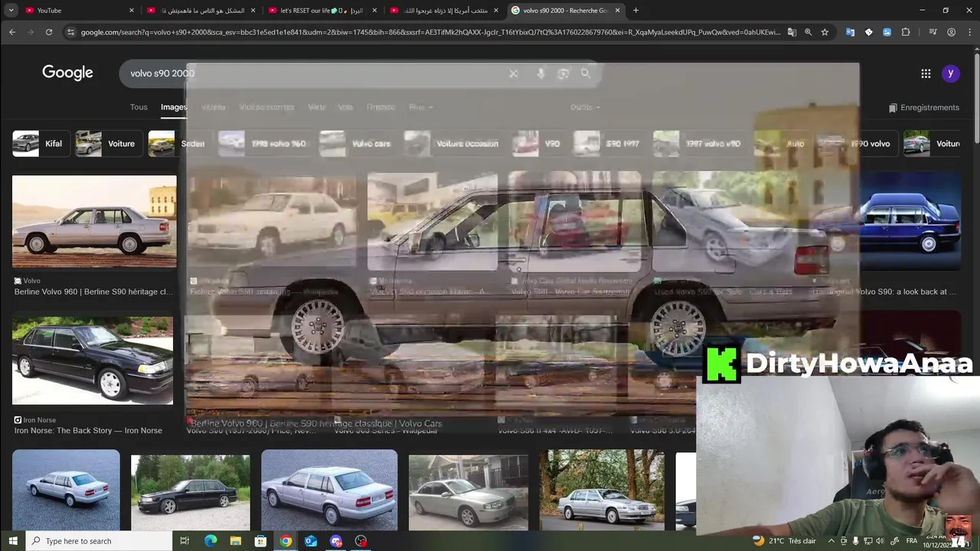Open the Chrome profile icon
Viewport: 980px width, 551px height.
[951, 32]
